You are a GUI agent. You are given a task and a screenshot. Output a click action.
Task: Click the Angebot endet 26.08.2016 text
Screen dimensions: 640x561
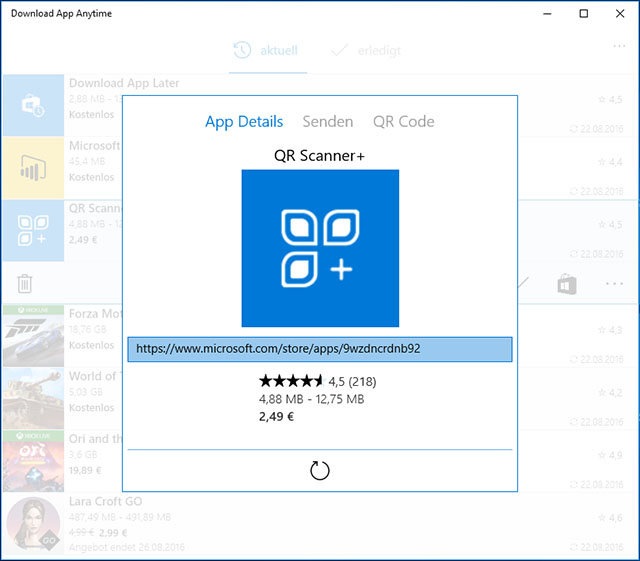(x=127, y=547)
